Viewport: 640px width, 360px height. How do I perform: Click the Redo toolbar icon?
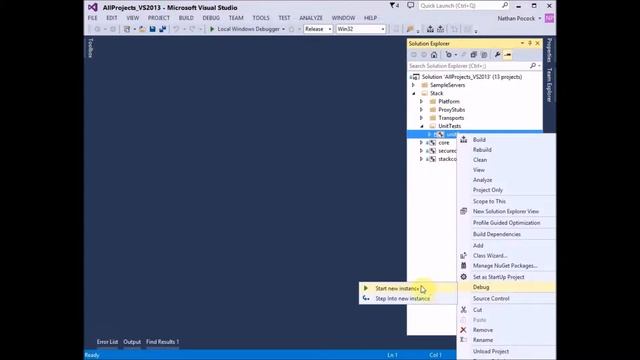click(x=192, y=29)
